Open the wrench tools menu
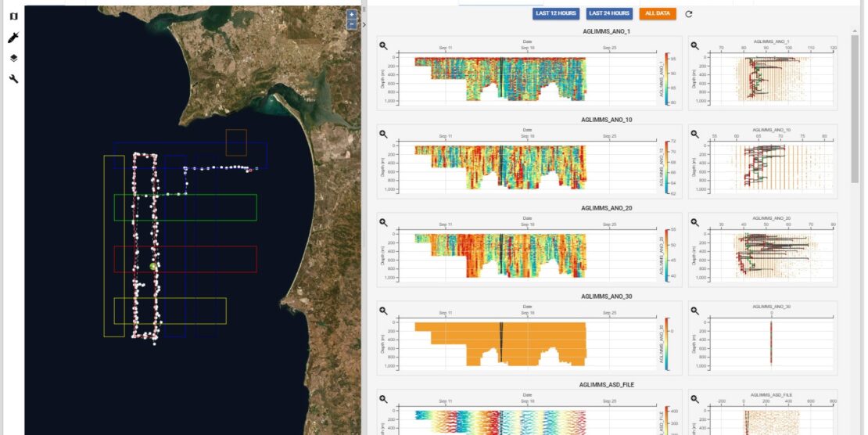Viewport: 868px width, 435px height. tap(13, 79)
